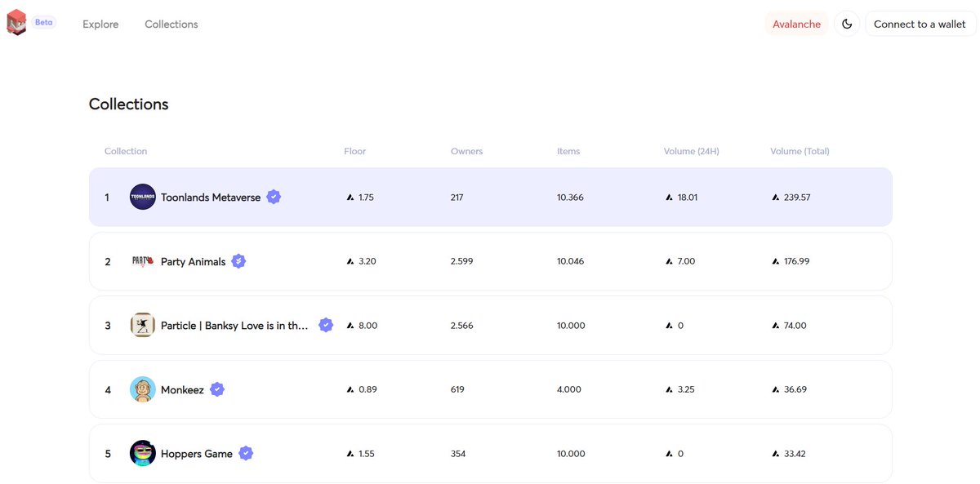The width and height of the screenshot is (980, 484).
Task: Click verified badge next to Party Animals
Action: [x=238, y=261]
